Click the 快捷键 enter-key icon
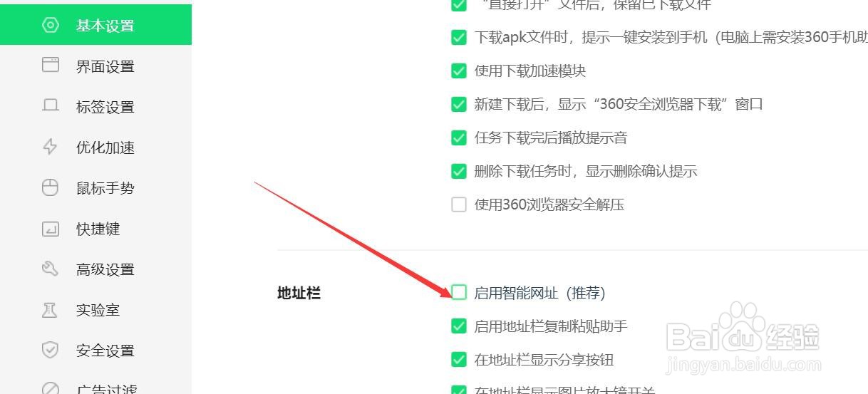Image resolution: width=868 pixels, height=394 pixels. click(x=51, y=228)
